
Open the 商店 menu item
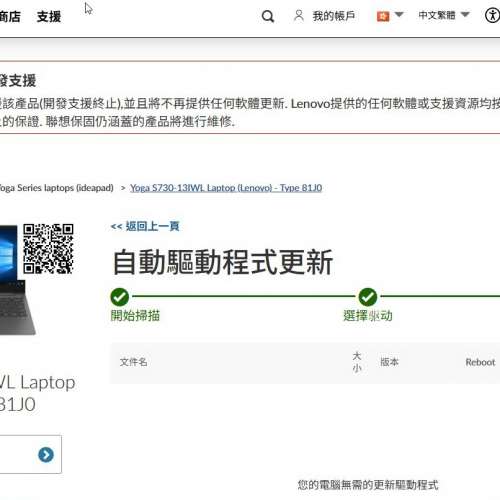(x=10, y=16)
